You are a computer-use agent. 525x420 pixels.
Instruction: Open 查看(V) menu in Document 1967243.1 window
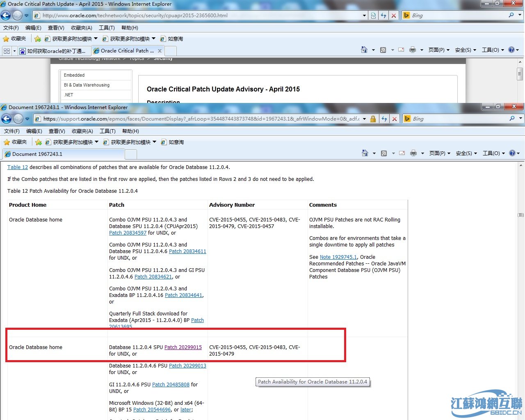[57, 131]
